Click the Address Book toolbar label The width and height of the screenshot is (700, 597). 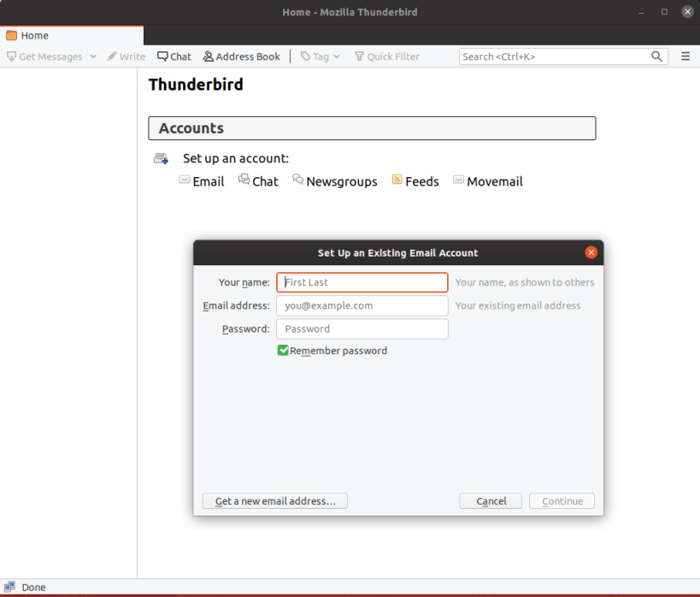248,56
